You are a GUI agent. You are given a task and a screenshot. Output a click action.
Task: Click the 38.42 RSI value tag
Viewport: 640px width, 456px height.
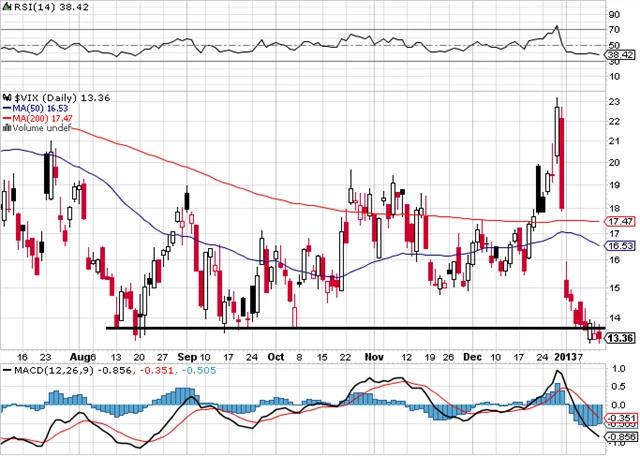click(x=622, y=59)
